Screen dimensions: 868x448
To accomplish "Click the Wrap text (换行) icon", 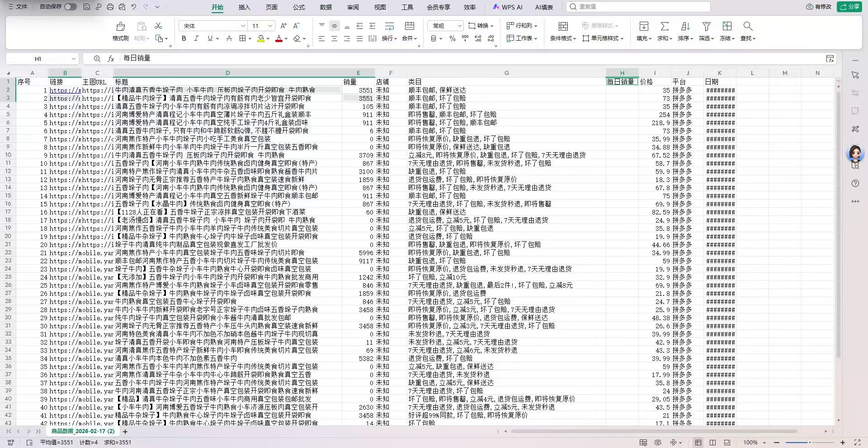I will click(x=389, y=26).
